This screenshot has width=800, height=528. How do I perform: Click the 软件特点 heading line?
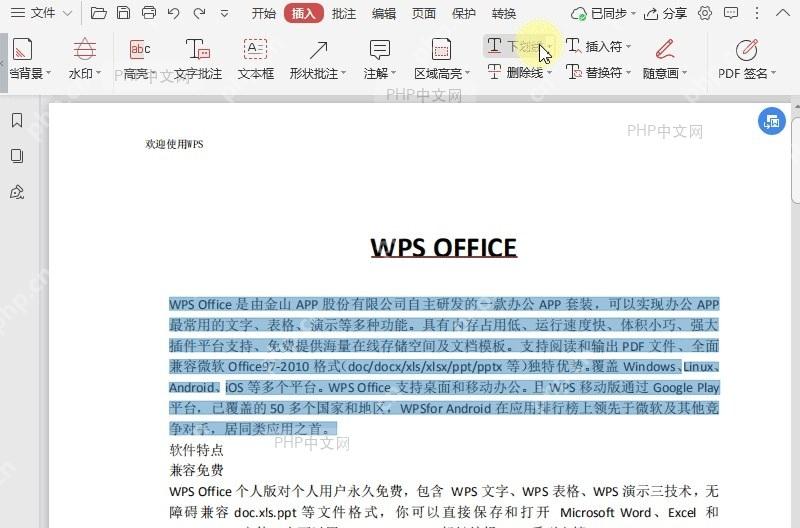click(196, 450)
